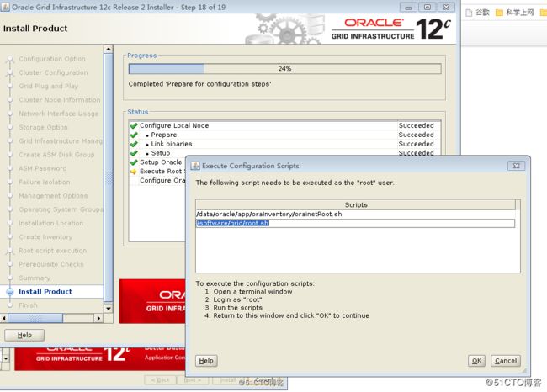Click the step list scroll-up arrow
This screenshot has width=547, height=392.
(x=109, y=49)
